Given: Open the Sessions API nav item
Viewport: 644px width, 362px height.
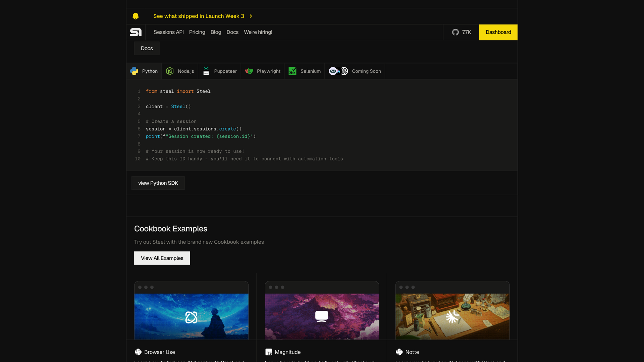Looking at the screenshot, I should click(169, 32).
